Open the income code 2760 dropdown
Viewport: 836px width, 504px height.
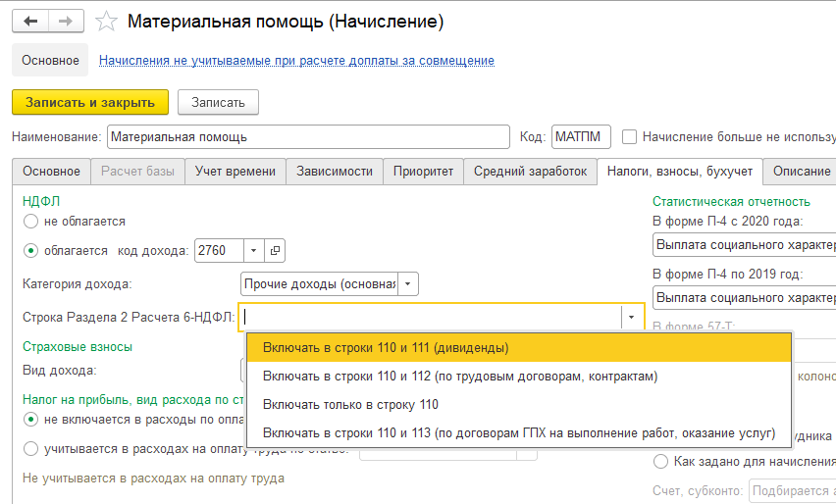pyautogui.click(x=253, y=250)
